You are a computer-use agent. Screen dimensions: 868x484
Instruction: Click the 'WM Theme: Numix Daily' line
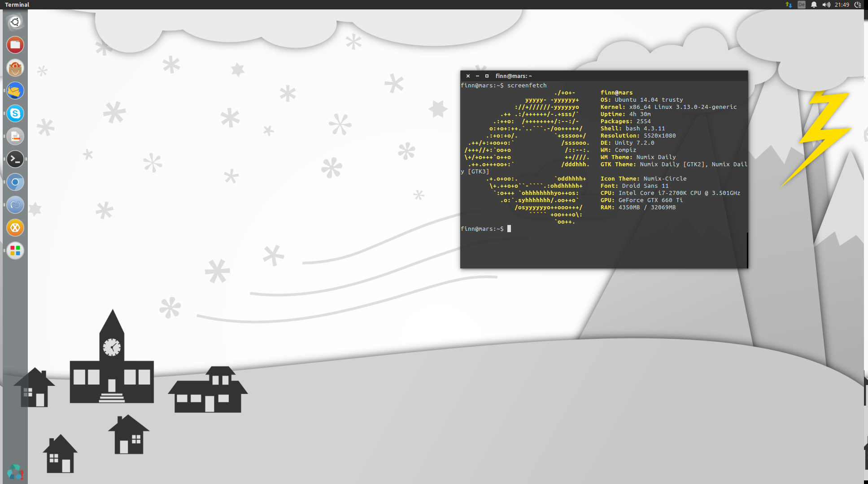coord(638,157)
